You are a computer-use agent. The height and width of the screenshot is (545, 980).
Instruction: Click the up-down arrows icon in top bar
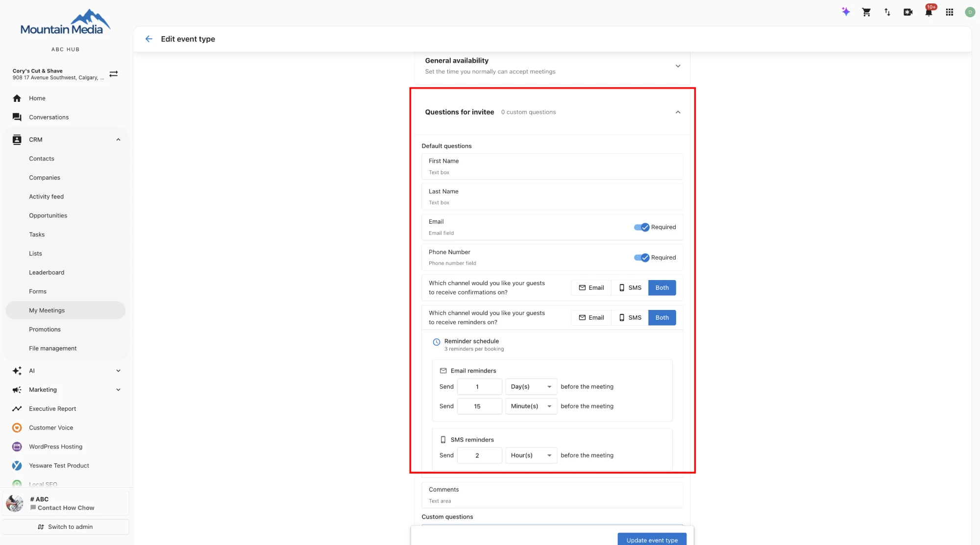point(887,12)
